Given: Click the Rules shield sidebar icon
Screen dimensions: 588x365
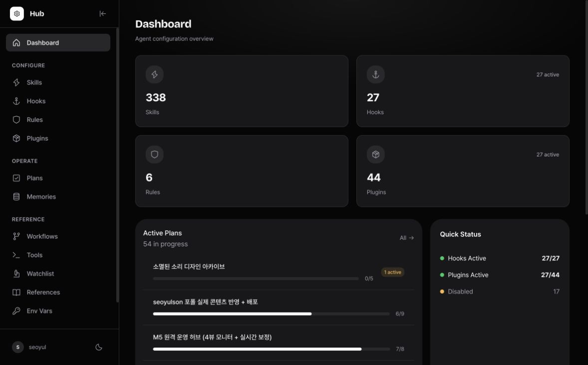Looking at the screenshot, I should [x=16, y=120].
